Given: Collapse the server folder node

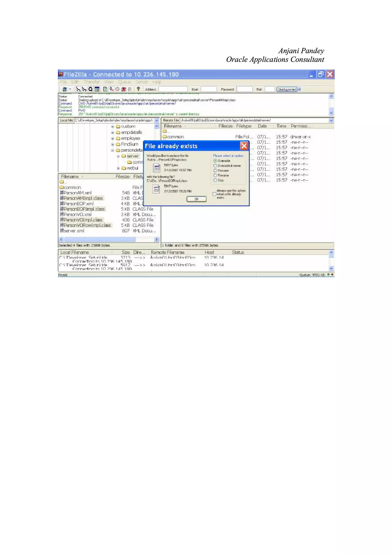Looking at the screenshot, I should point(118,156).
